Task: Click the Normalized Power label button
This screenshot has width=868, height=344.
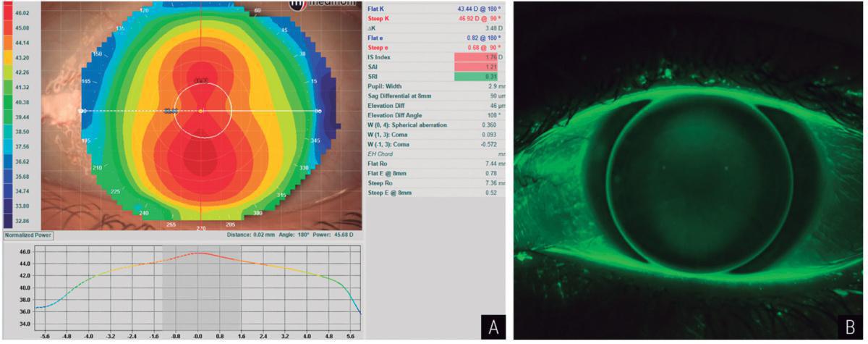Action: (x=28, y=235)
